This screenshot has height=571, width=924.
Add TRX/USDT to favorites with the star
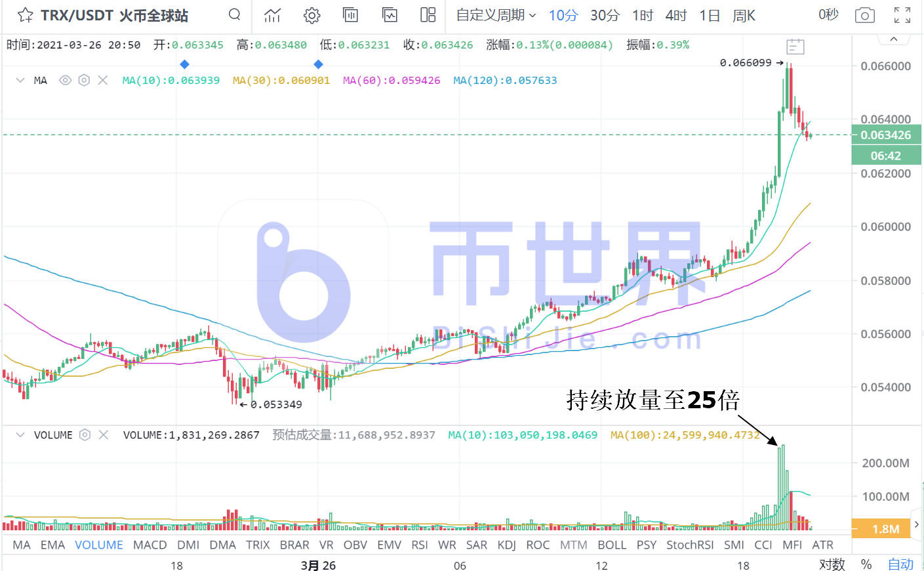click(26, 14)
